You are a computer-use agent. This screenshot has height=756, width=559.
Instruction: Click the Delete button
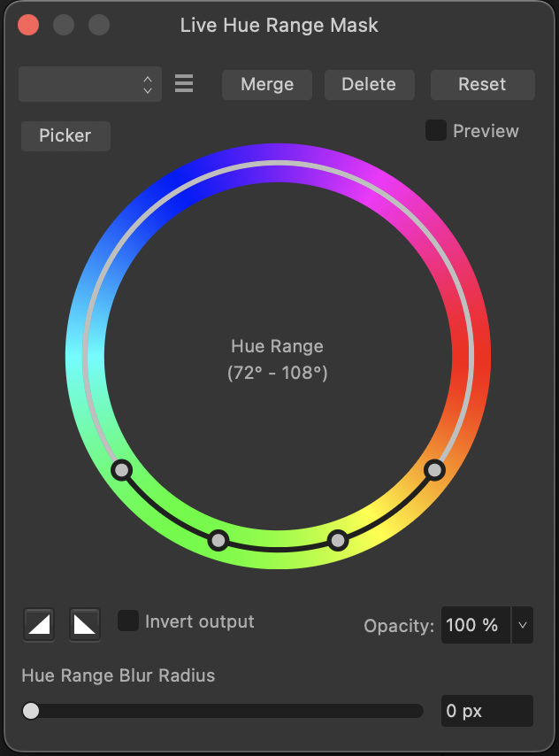coord(369,85)
